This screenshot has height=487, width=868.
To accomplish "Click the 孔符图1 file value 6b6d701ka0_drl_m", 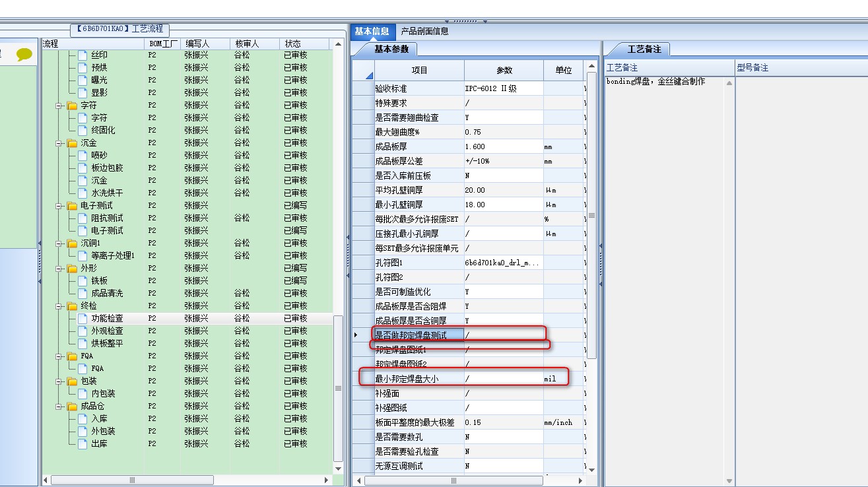I will pyautogui.click(x=504, y=263).
